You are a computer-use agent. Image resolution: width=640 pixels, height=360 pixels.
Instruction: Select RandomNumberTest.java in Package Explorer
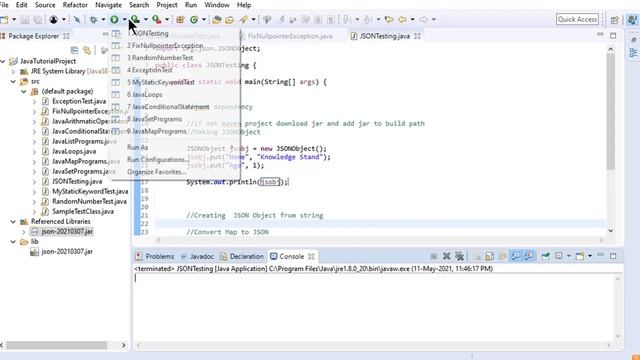click(x=89, y=201)
